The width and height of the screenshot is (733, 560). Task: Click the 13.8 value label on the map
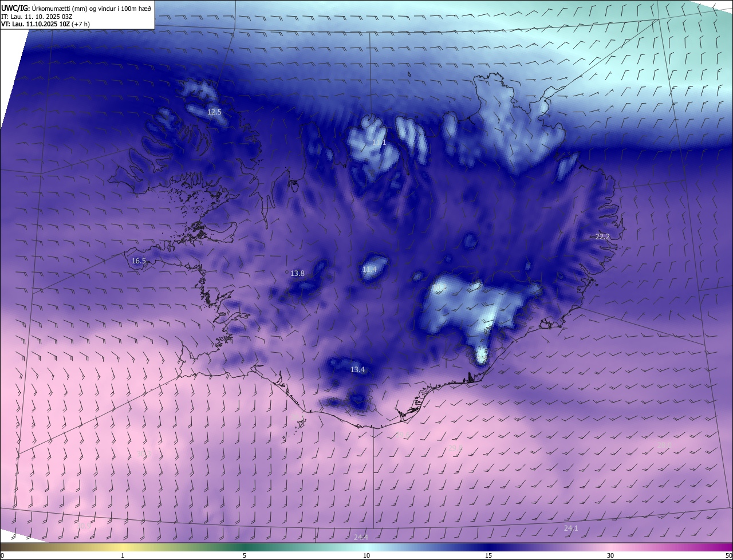(x=297, y=273)
